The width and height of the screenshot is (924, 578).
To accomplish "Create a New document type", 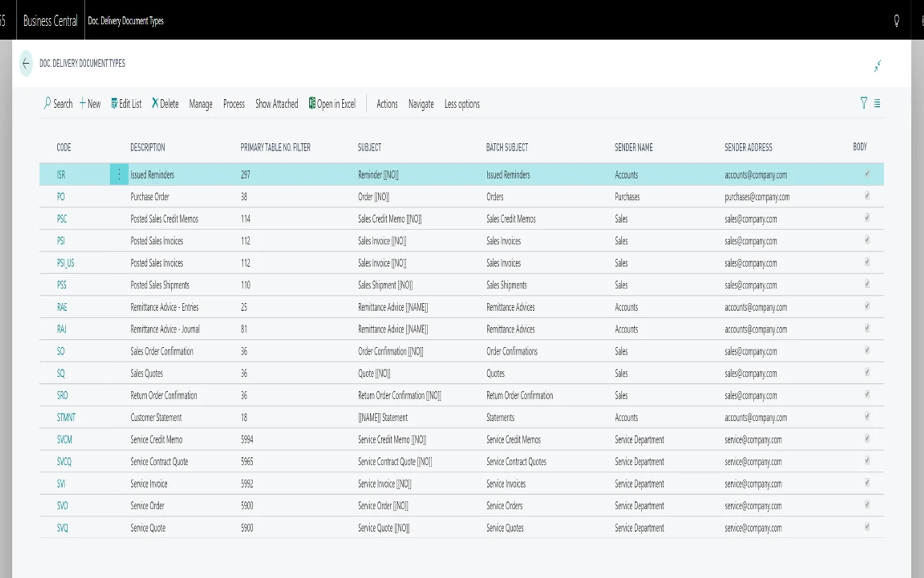I will coord(90,103).
